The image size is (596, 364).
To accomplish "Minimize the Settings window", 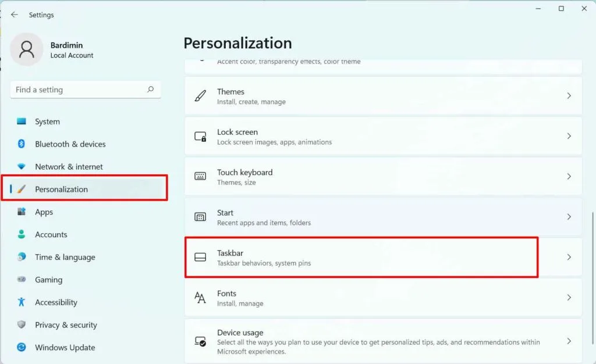I will (x=538, y=8).
